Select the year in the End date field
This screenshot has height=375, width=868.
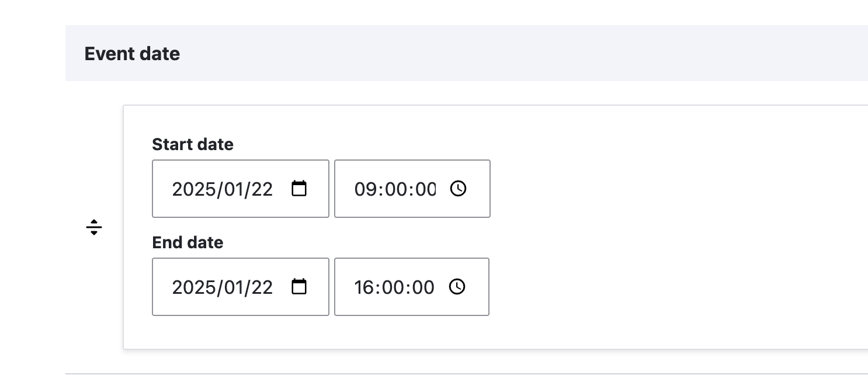(193, 287)
